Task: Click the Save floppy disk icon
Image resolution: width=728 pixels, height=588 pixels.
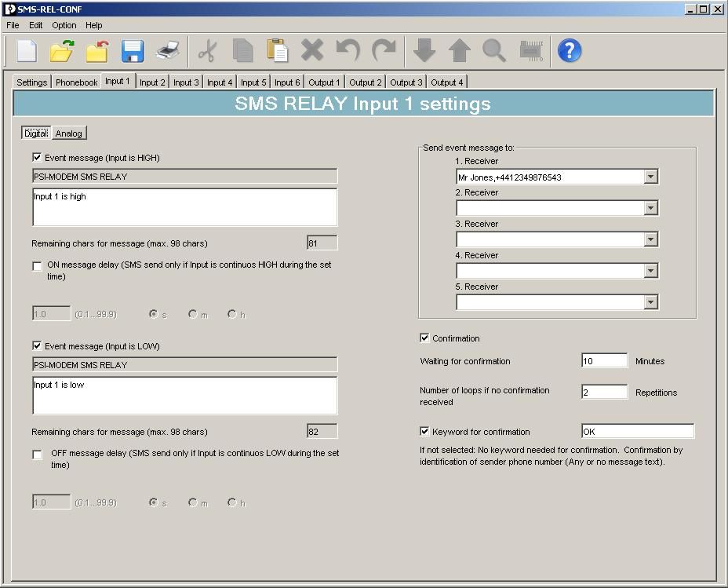Action: point(133,50)
